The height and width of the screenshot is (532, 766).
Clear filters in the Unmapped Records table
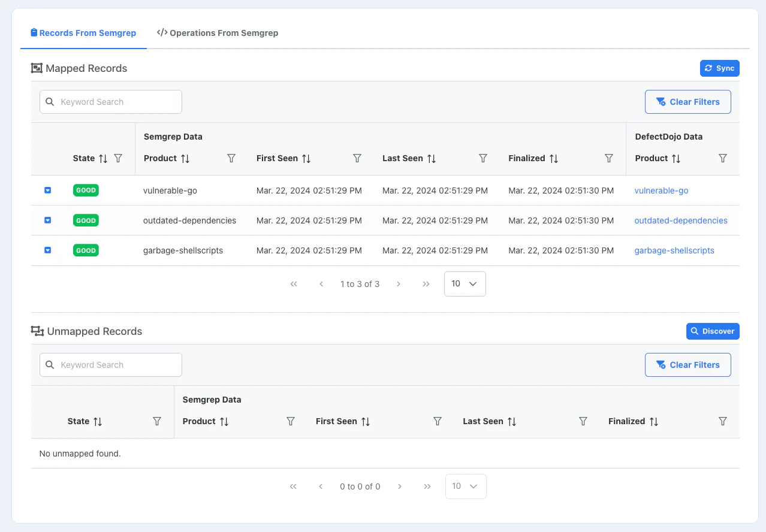[687, 365]
